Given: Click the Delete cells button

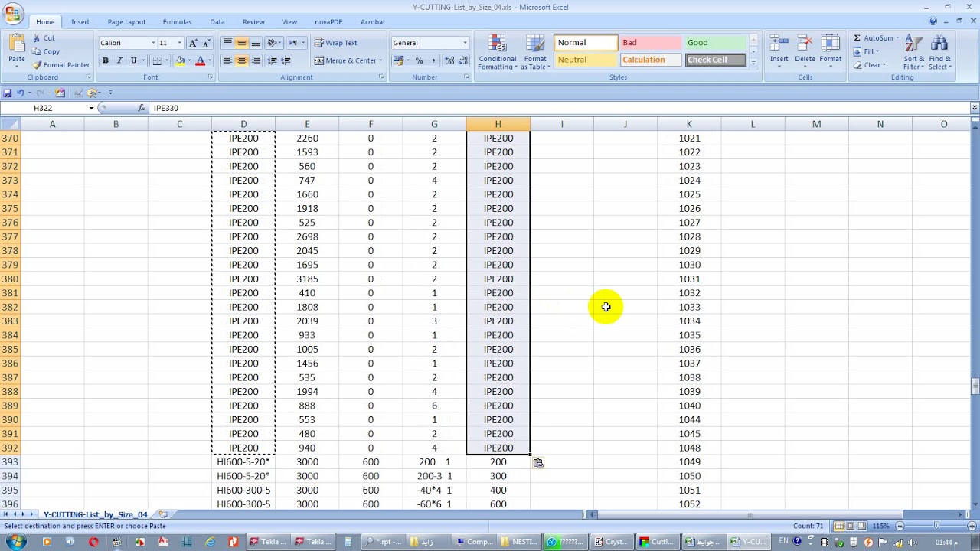Looking at the screenshot, I should (x=805, y=51).
